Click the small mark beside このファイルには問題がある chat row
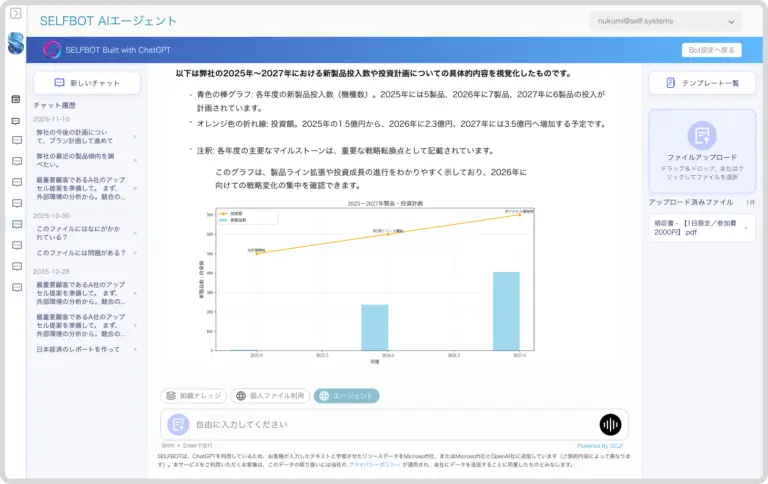Screen dimensions: 768x484 [135, 253]
